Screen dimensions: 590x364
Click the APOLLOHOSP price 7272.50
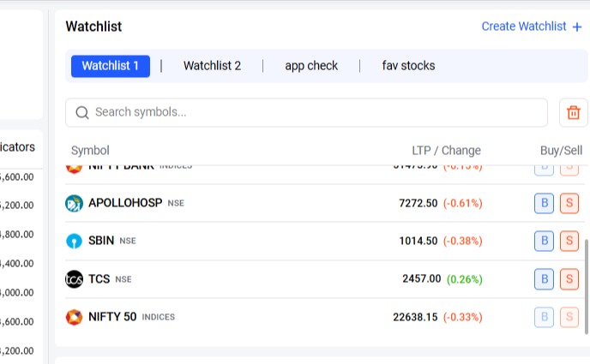coord(418,204)
